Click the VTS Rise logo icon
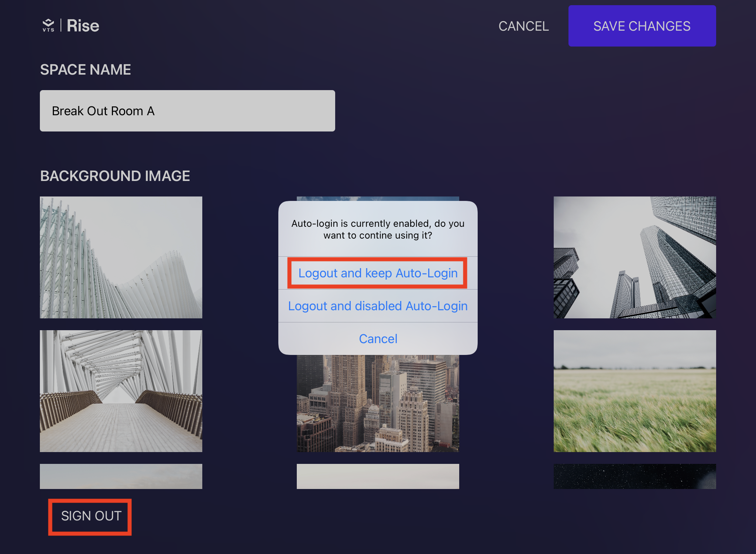 point(48,25)
